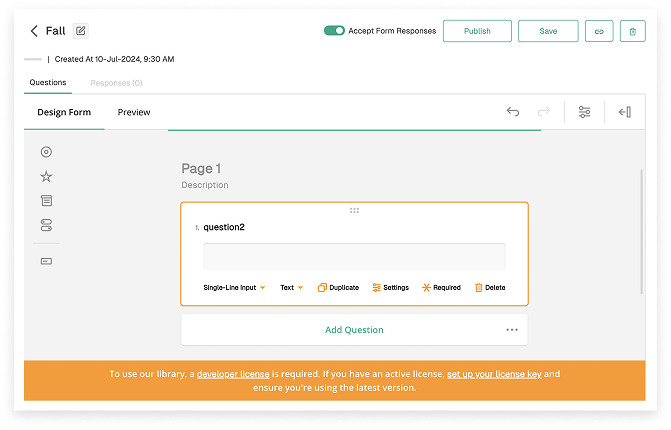Image resolution: width=671 pixels, height=430 pixels.
Task: Open the Responses (0) tab
Action: coord(116,83)
